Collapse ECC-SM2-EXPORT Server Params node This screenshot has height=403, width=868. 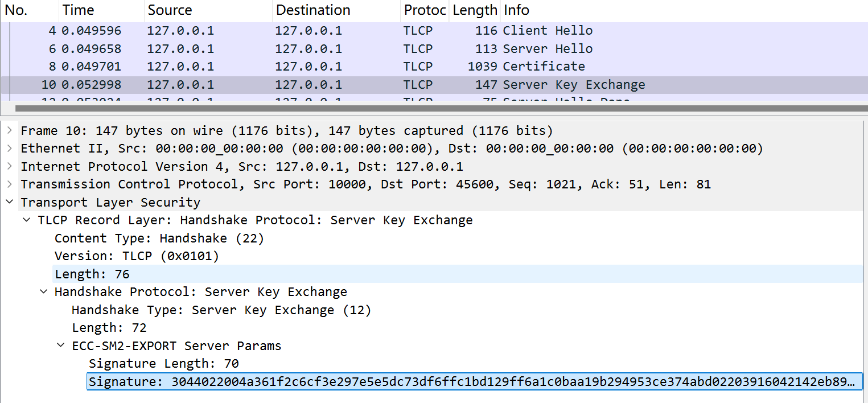pos(60,346)
